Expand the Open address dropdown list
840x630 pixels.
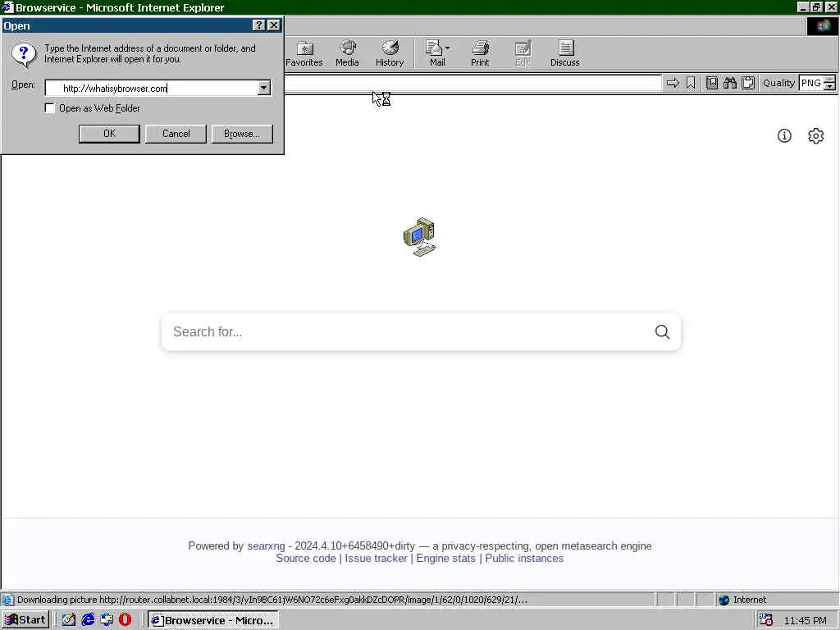tap(264, 88)
